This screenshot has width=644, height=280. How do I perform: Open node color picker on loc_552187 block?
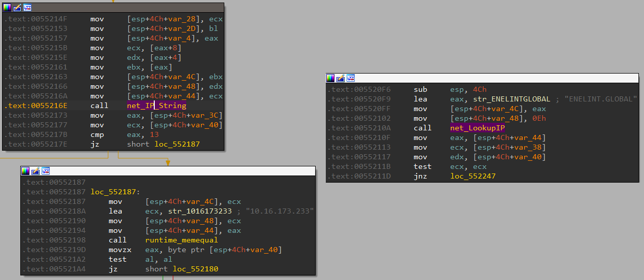point(25,171)
